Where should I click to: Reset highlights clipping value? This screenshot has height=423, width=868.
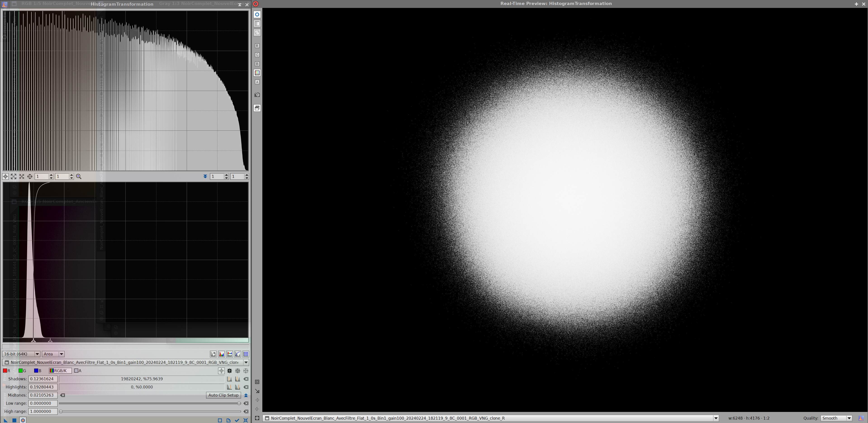click(246, 387)
